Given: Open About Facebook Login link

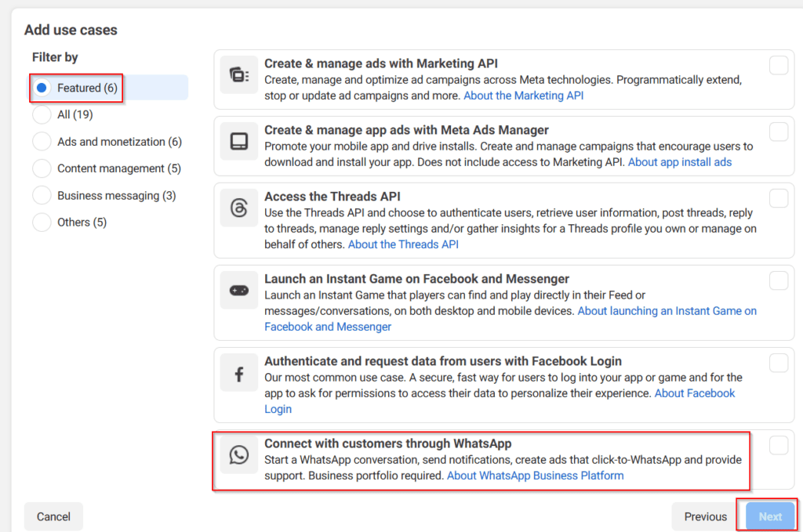Looking at the screenshot, I should click(695, 393).
